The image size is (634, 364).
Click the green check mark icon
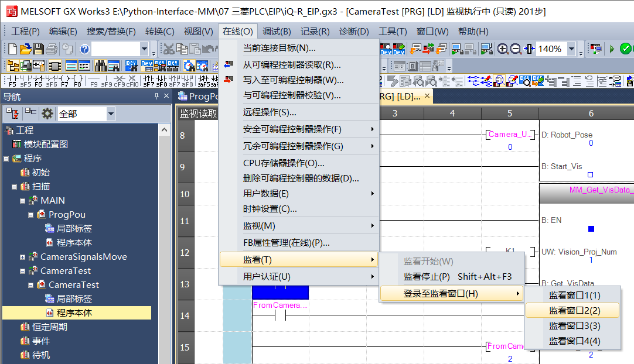(626, 49)
